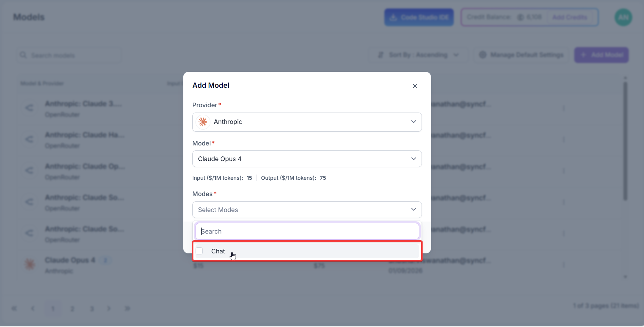Go to page 3 in pagination
The image size is (644, 327).
pyautogui.click(x=92, y=309)
